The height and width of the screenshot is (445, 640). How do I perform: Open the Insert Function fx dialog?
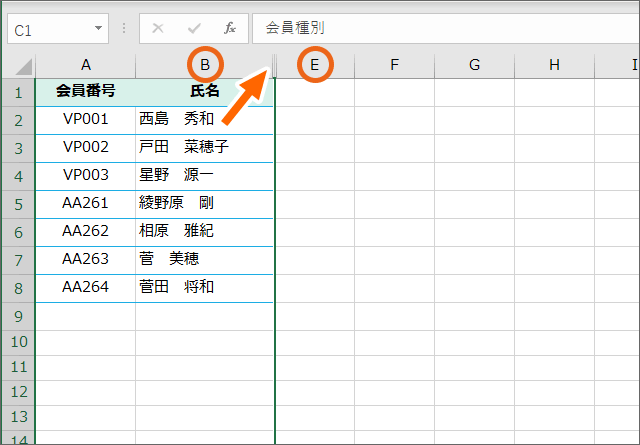click(230, 28)
